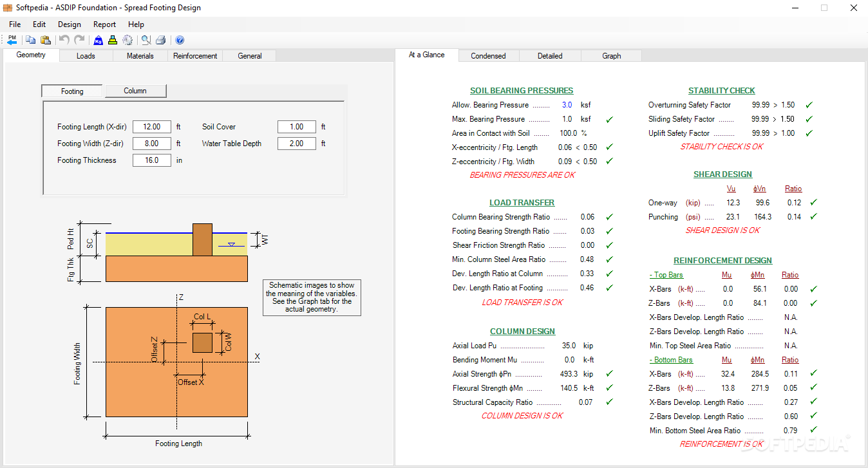Click the LOAD TRANSFER heading

[x=522, y=203]
